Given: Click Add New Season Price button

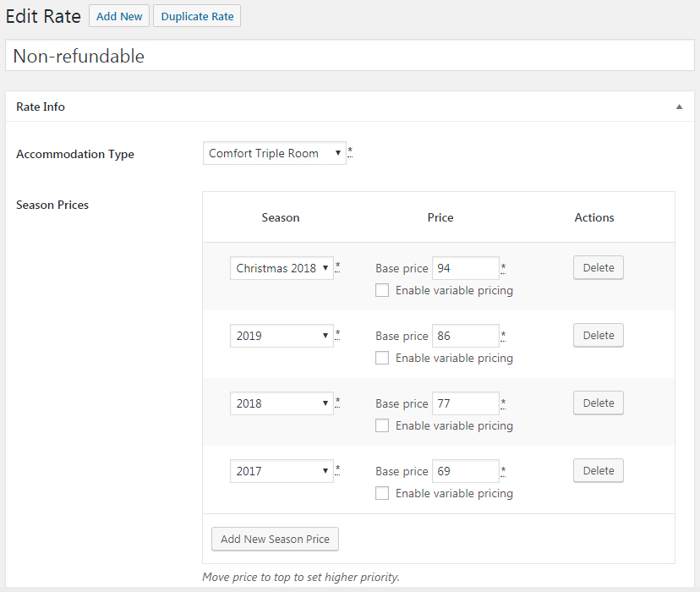Looking at the screenshot, I should pos(275,539).
